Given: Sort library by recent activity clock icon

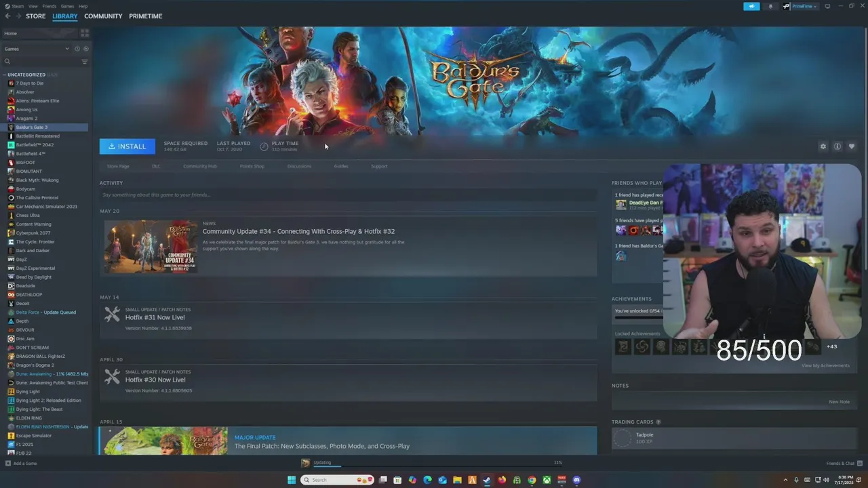Looking at the screenshot, I should [77, 49].
